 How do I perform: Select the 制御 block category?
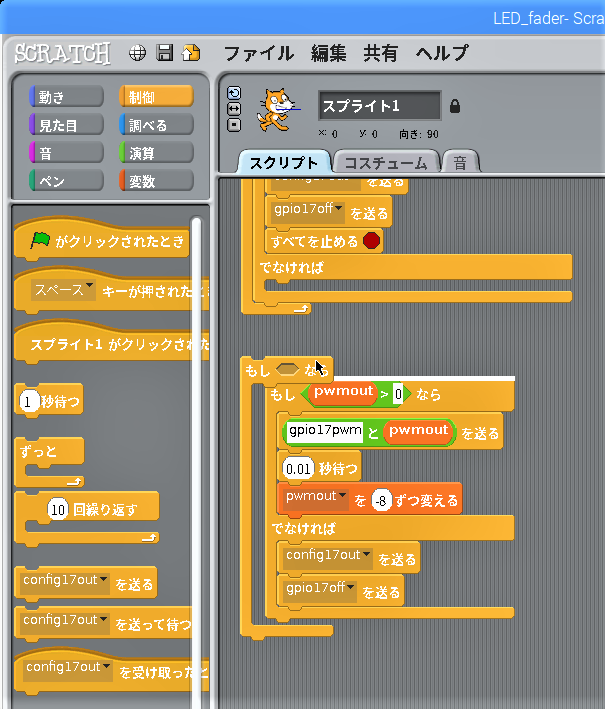pos(156,97)
